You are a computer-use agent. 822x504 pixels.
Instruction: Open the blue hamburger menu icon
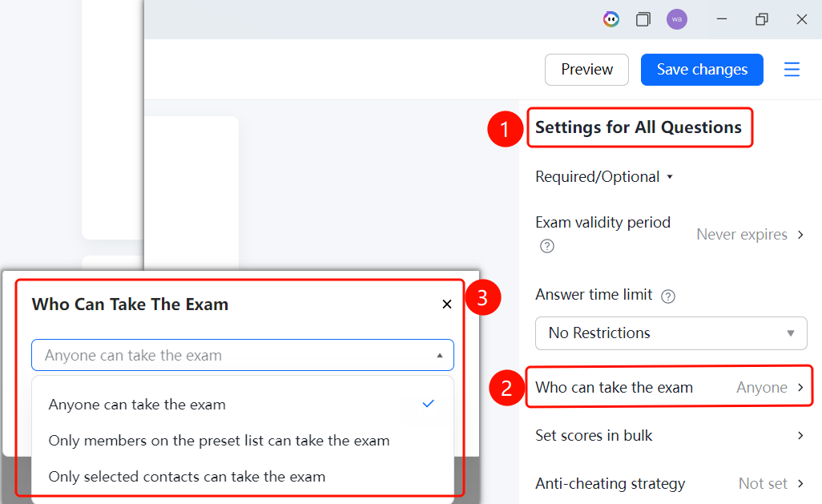coord(792,69)
